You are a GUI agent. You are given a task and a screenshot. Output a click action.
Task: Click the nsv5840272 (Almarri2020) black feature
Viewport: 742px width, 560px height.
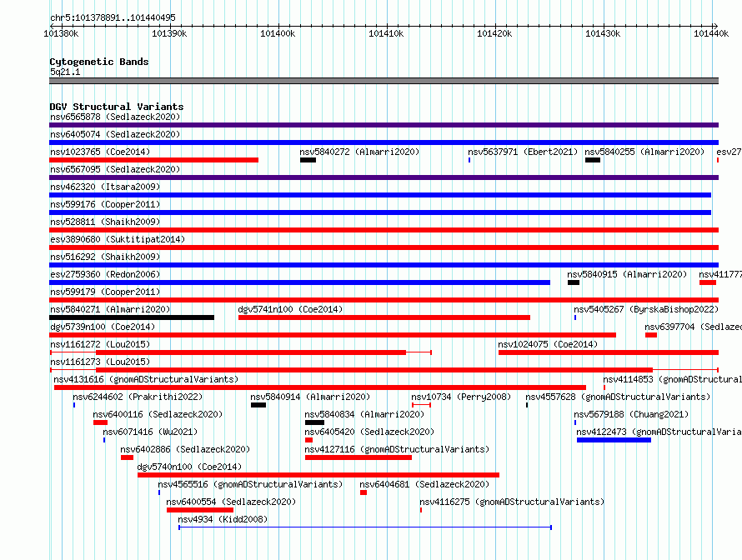click(x=308, y=160)
